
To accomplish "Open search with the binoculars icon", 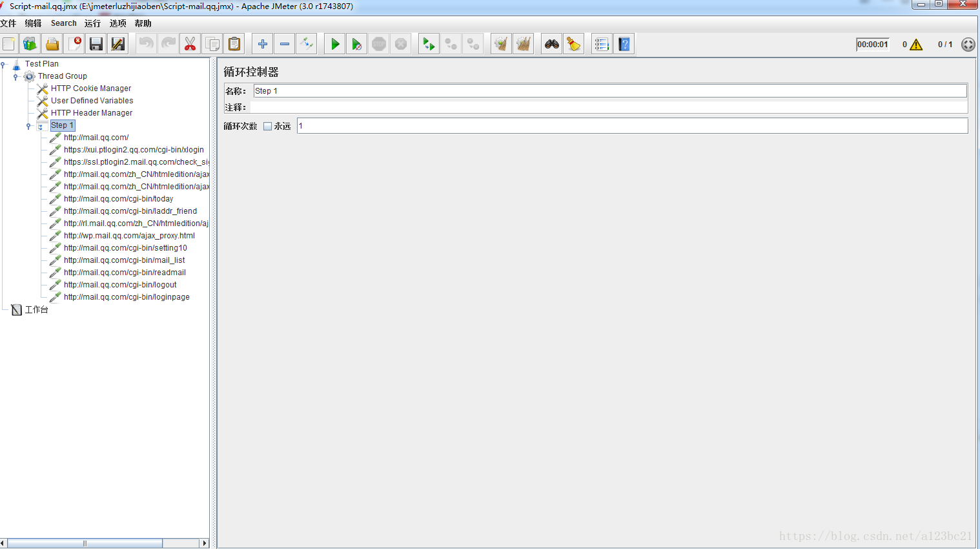I will pos(552,44).
